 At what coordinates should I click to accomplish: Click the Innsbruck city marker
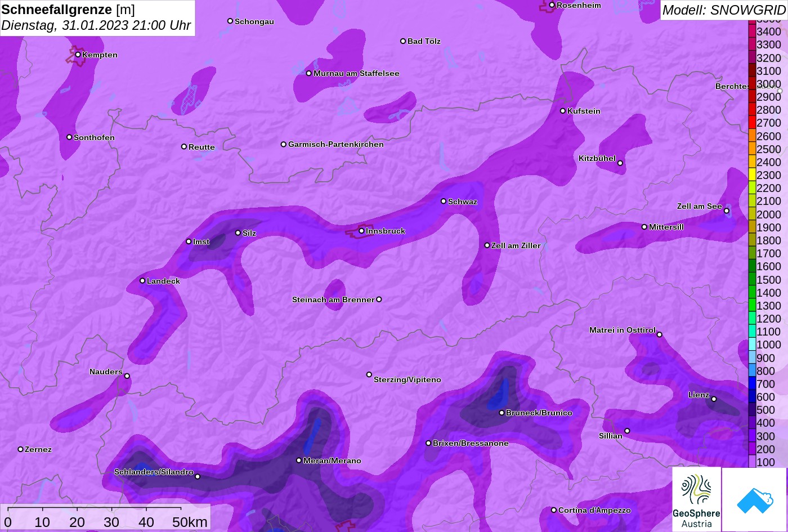362,231
